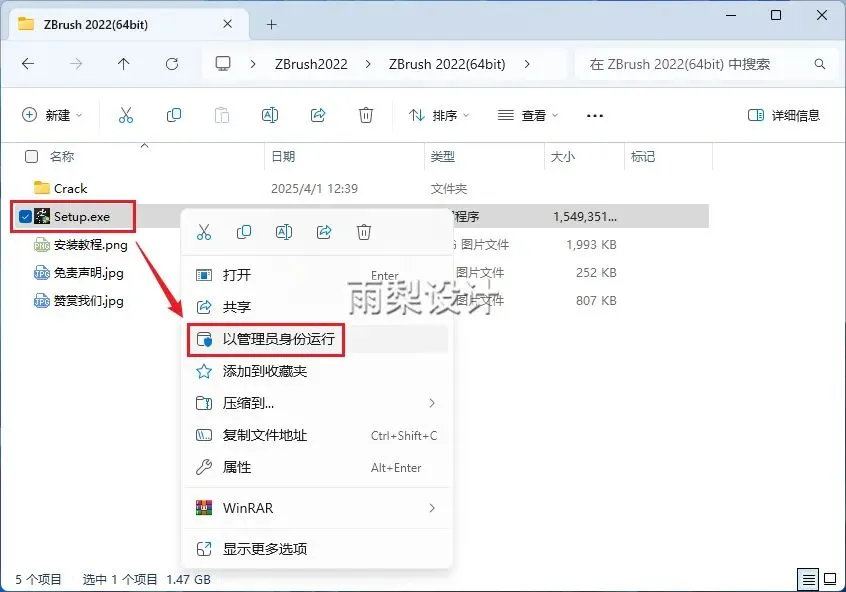Click the rename icon in context menu

tap(284, 232)
